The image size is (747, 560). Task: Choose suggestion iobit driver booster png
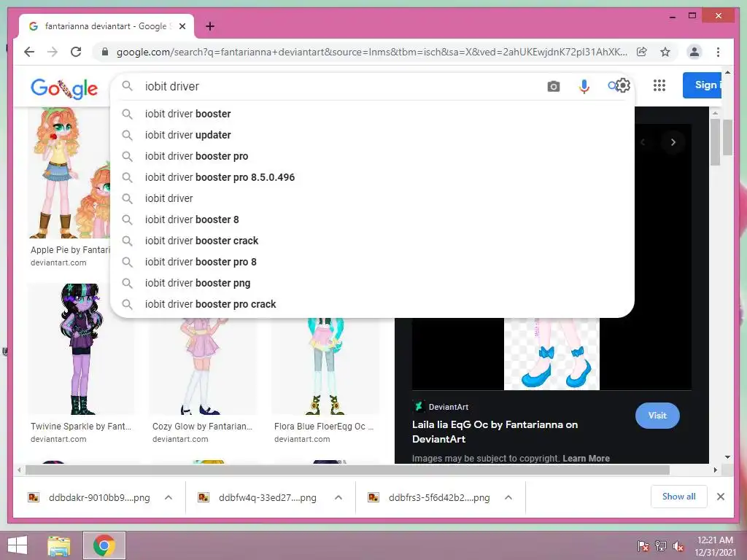pyautogui.click(x=372, y=283)
